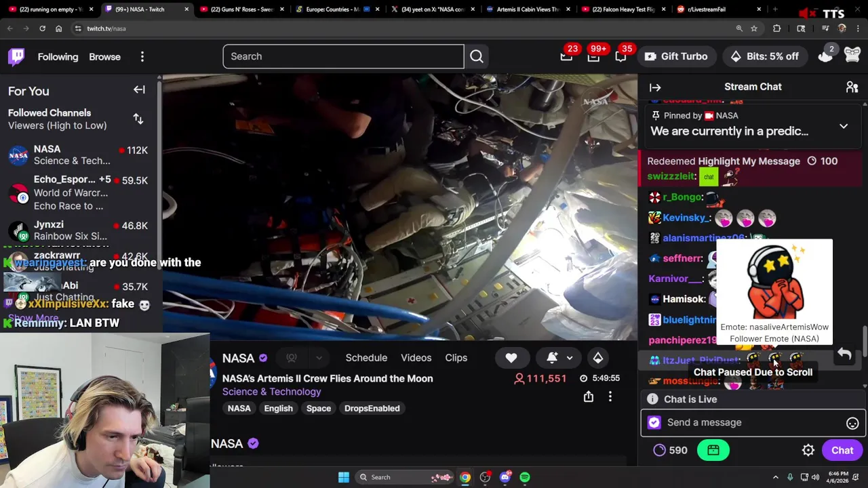Open the Science & Technology category link

tap(271, 392)
